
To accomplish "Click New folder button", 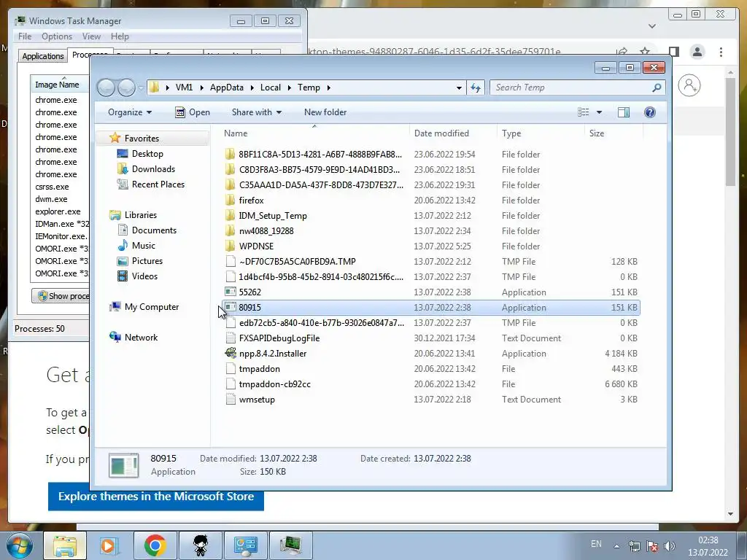I will (x=325, y=112).
